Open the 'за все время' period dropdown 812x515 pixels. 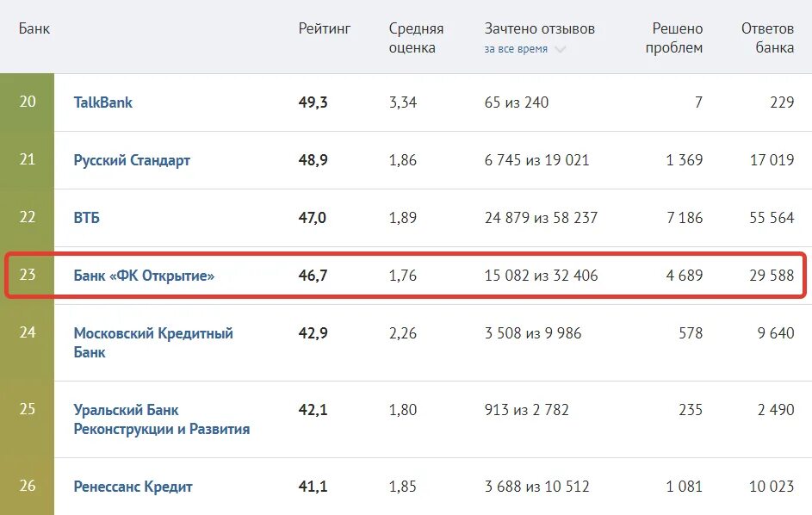[x=517, y=49]
